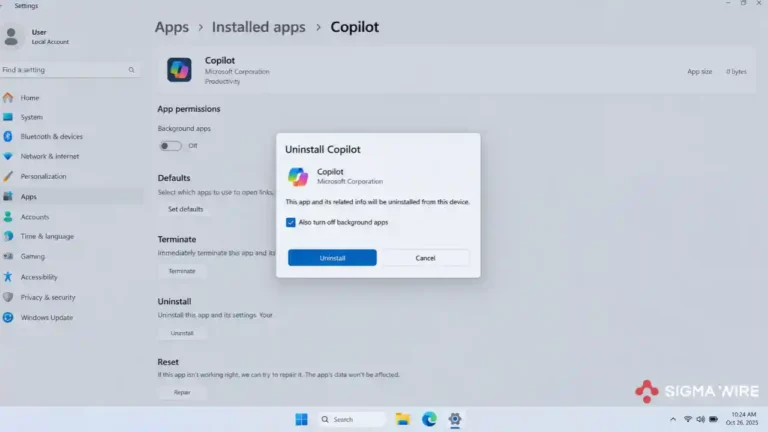Click the Home house icon

[x=8, y=97]
